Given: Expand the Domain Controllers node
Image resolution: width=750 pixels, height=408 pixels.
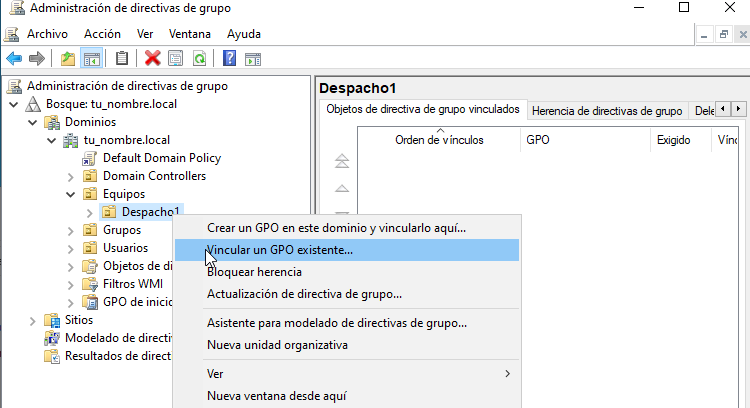Looking at the screenshot, I should [71, 176].
